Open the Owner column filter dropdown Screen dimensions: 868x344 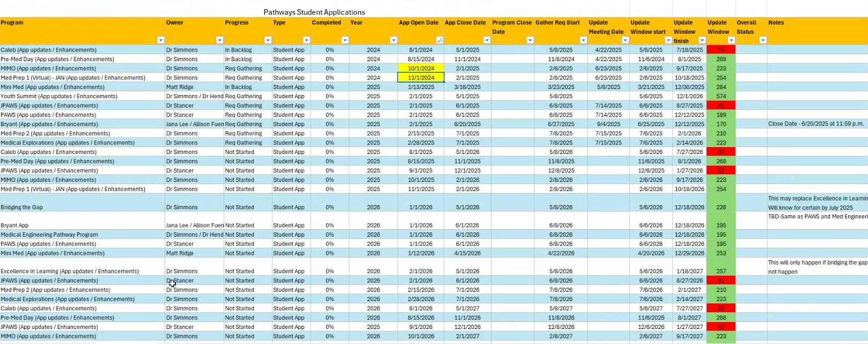pyautogui.click(x=219, y=40)
